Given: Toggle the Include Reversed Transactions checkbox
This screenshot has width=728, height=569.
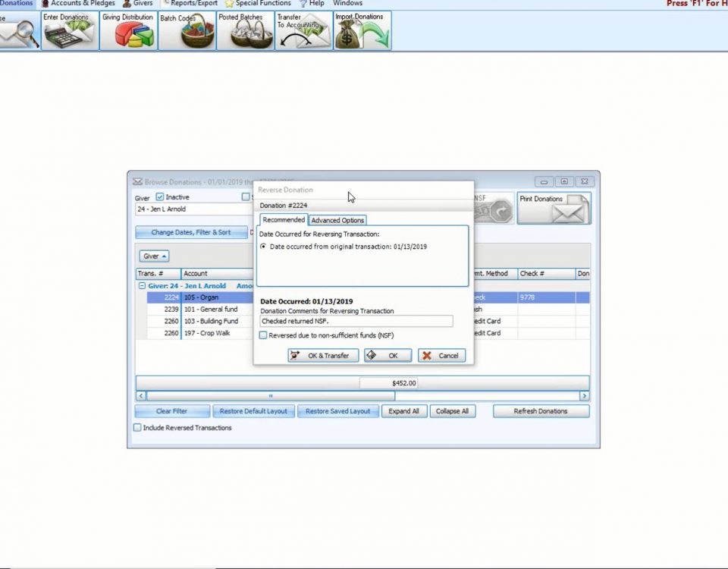Looking at the screenshot, I should (x=138, y=428).
